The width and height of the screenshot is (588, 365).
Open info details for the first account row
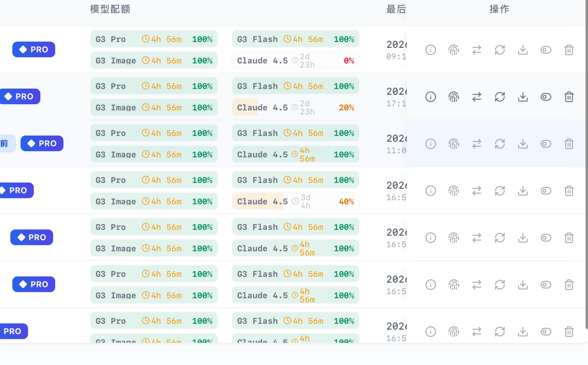[x=431, y=50]
